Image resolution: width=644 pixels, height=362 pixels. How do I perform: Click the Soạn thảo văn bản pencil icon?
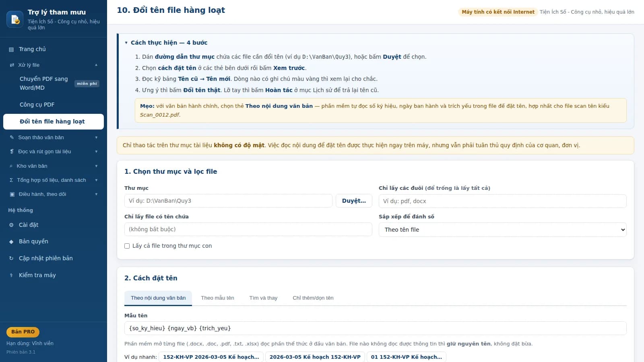coord(12,138)
